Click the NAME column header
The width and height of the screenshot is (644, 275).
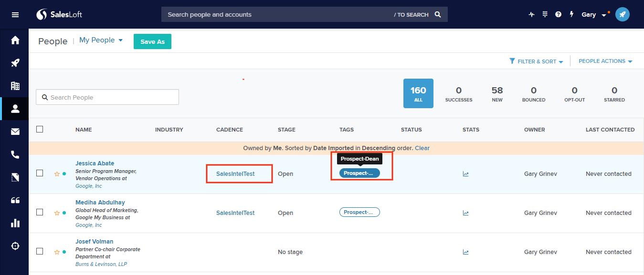[84, 130]
